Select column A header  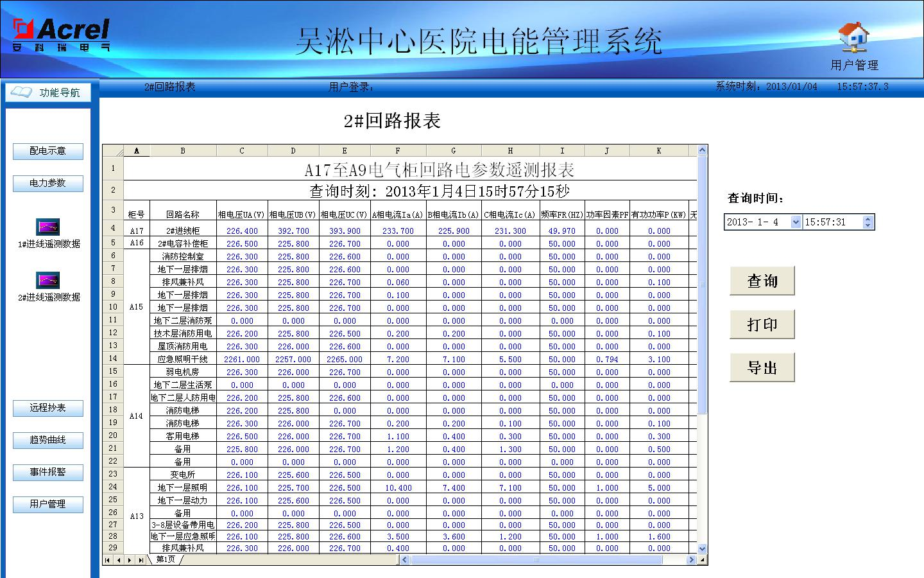(x=136, y=151)
